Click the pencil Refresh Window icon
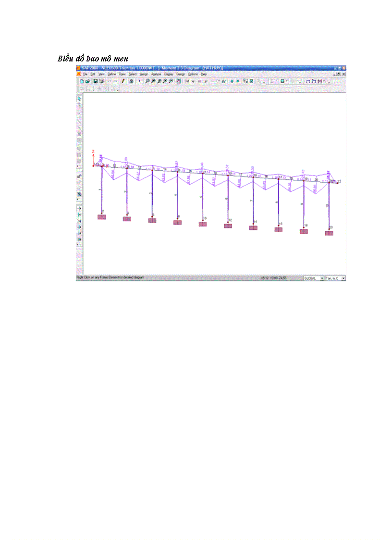The height and width of the screenshot is (540, 392). [123, 81]
